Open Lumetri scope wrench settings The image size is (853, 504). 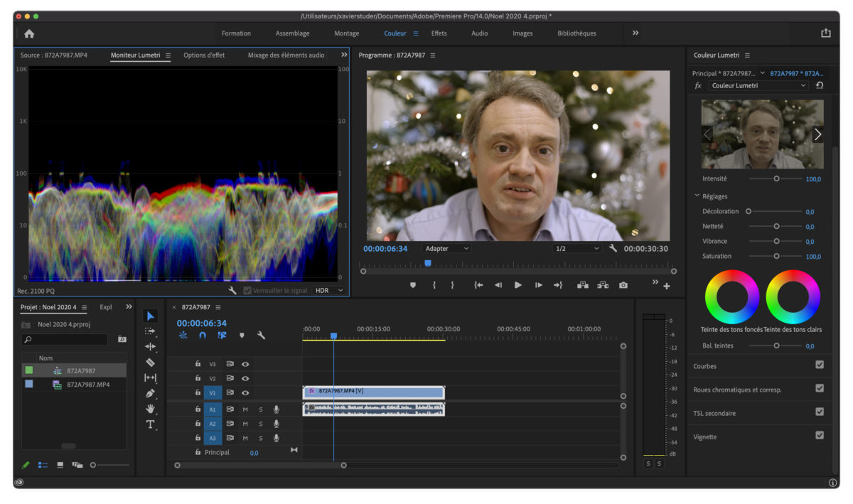pos(232,291)
